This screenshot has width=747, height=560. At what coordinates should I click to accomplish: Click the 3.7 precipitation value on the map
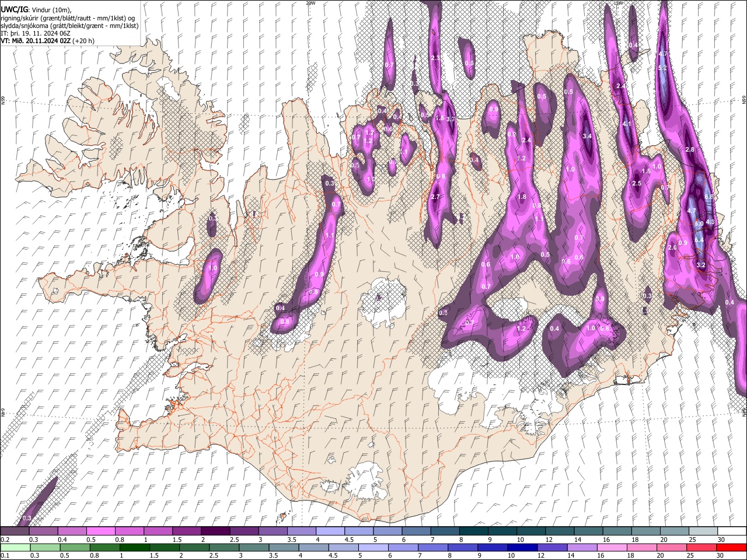click(x=451, y=118)
